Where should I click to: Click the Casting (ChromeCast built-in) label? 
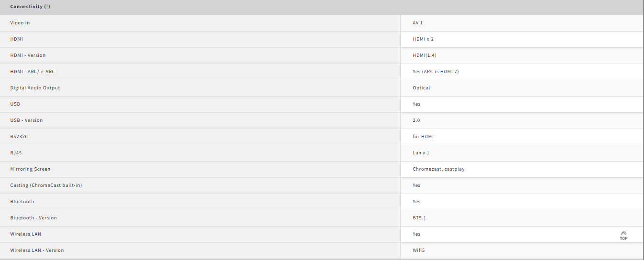46,185
